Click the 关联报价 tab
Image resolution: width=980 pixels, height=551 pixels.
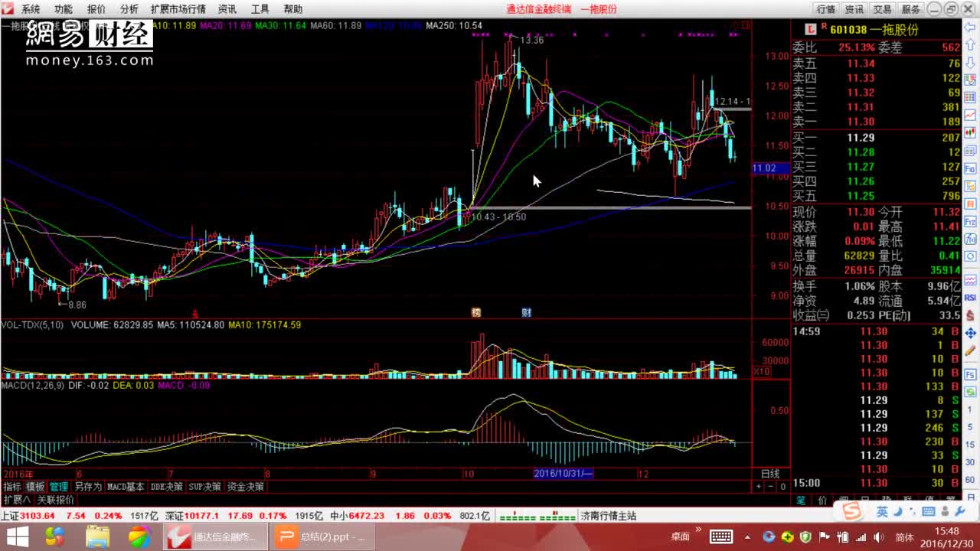55,500
